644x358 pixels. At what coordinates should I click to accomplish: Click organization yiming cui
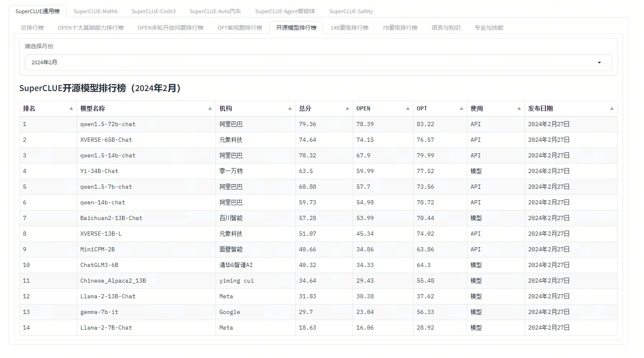point(237,281)
